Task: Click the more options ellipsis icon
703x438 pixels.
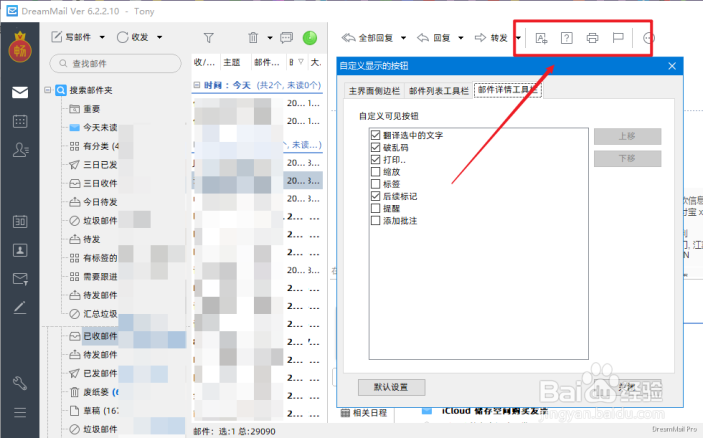Action: [648, 38]
